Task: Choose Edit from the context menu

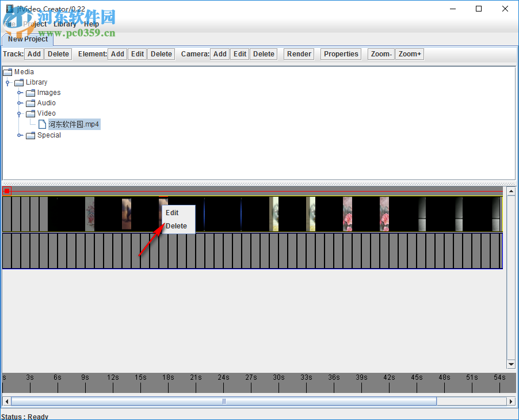Action: click(x=171, y=212)
